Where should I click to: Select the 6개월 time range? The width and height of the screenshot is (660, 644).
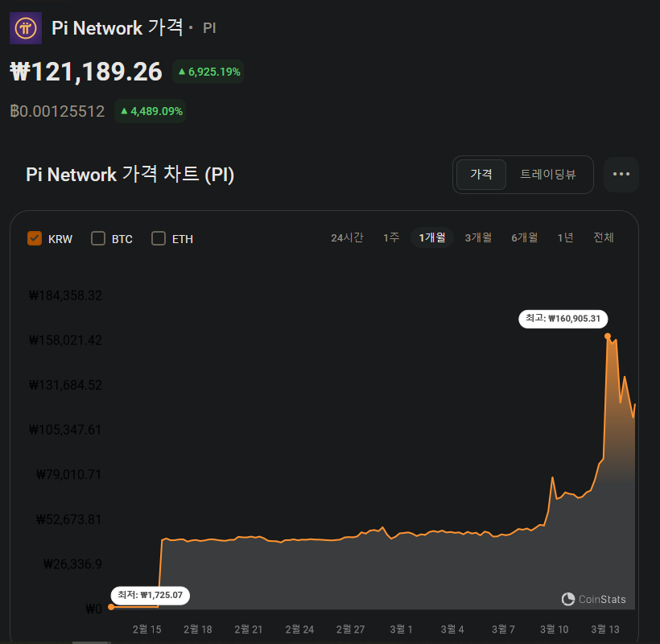click(525, 237)
